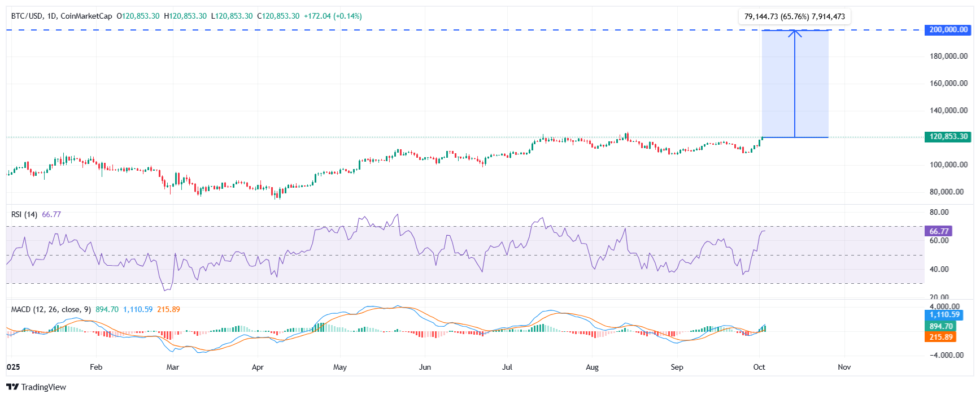Click the +172.04 (+0.14%) change value

[x=333, y=16]
